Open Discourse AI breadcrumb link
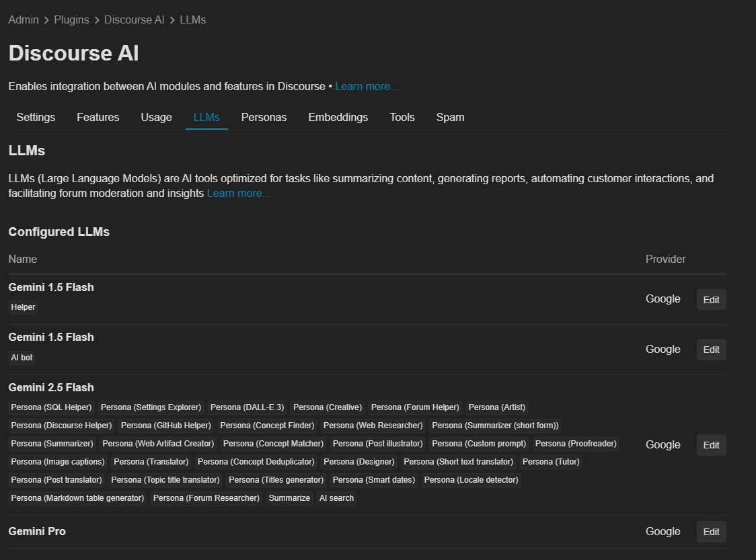The width and height of the screenshot is (756, 560). click(x=134, y=19)
